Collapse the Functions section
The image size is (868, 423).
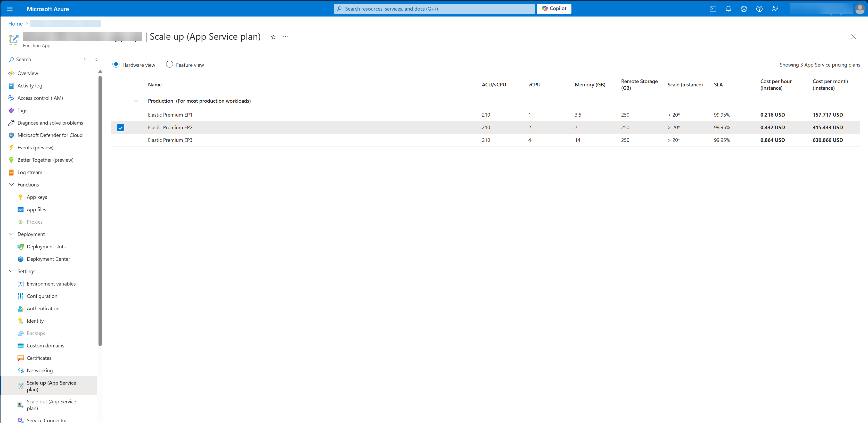tap(11, 184)
